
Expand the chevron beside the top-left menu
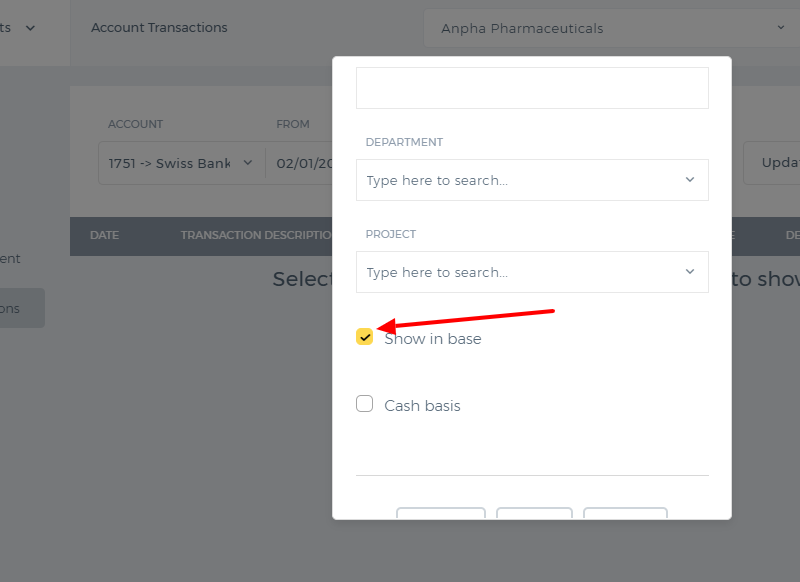30,28
